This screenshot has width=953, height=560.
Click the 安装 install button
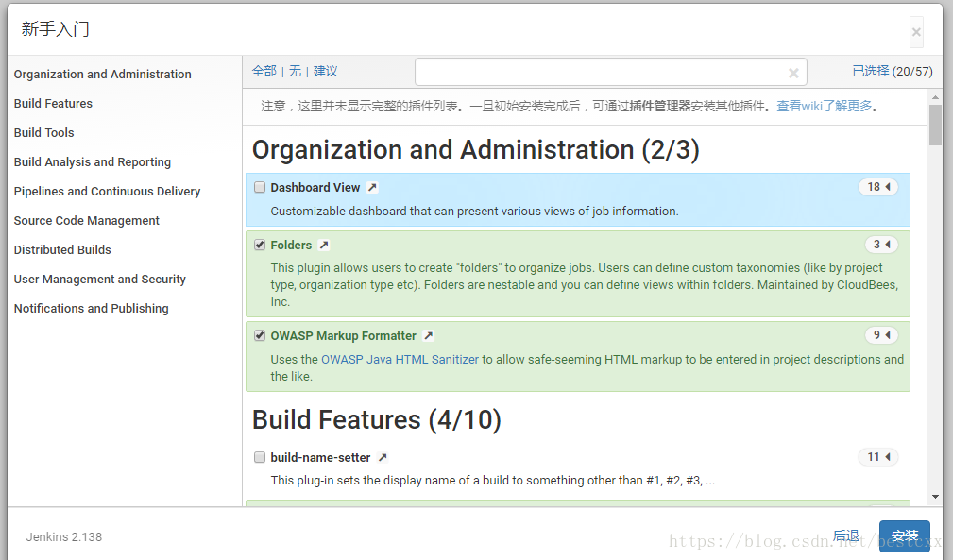tap(905, 535)
